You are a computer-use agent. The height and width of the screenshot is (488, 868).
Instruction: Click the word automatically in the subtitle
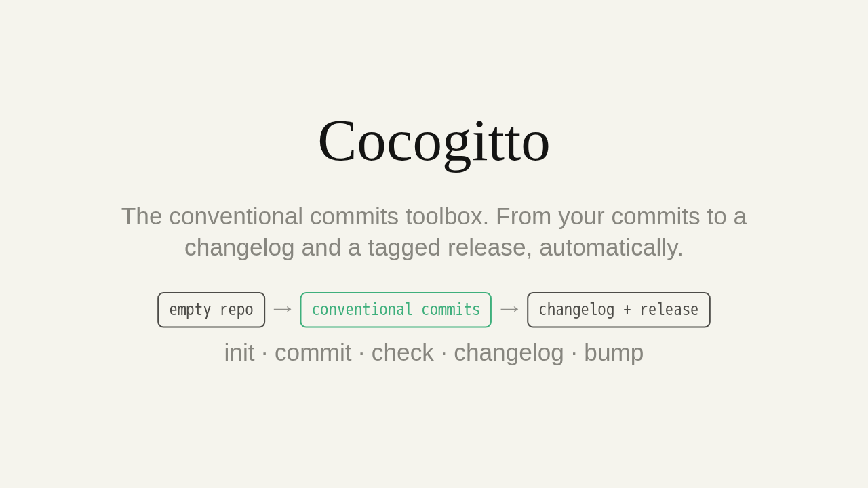(x=611, y=247)
